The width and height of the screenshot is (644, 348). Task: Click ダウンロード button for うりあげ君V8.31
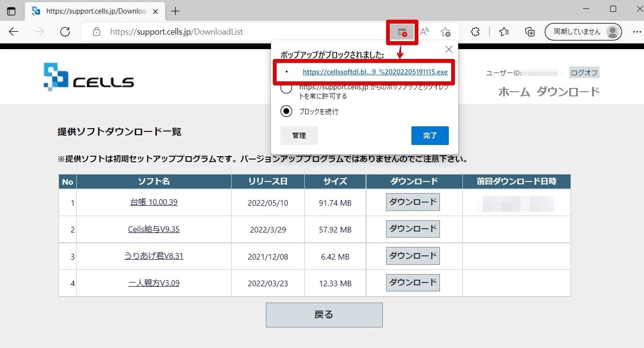(413, 256)
